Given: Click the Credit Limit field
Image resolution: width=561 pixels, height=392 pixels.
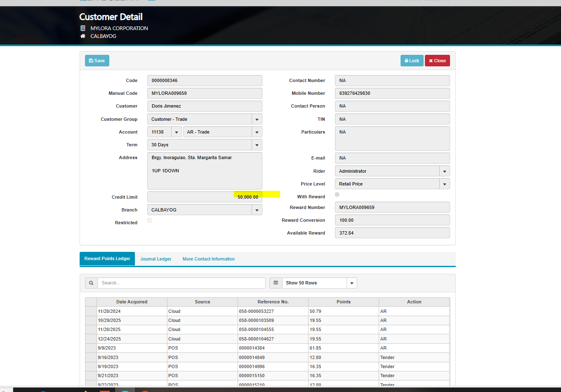Looking at the screenshot, I should tap(205, 197).
